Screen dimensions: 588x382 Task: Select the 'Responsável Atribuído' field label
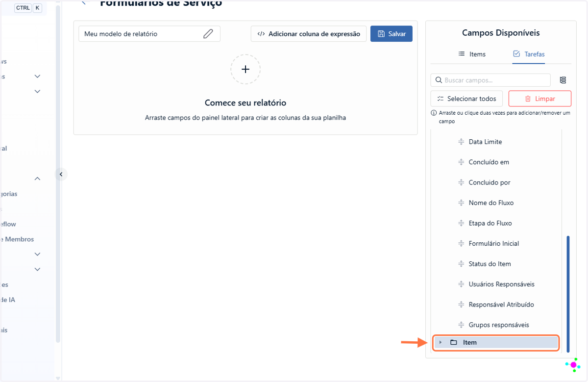501,305
